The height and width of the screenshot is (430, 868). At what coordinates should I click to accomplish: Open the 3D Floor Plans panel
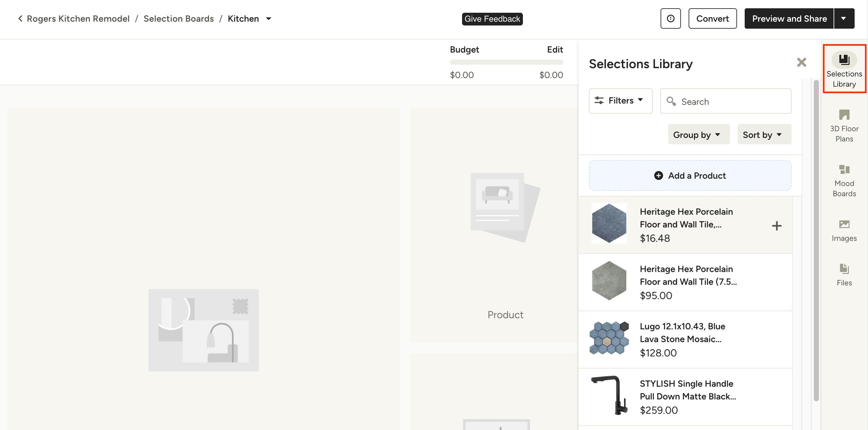coord(844,125)
